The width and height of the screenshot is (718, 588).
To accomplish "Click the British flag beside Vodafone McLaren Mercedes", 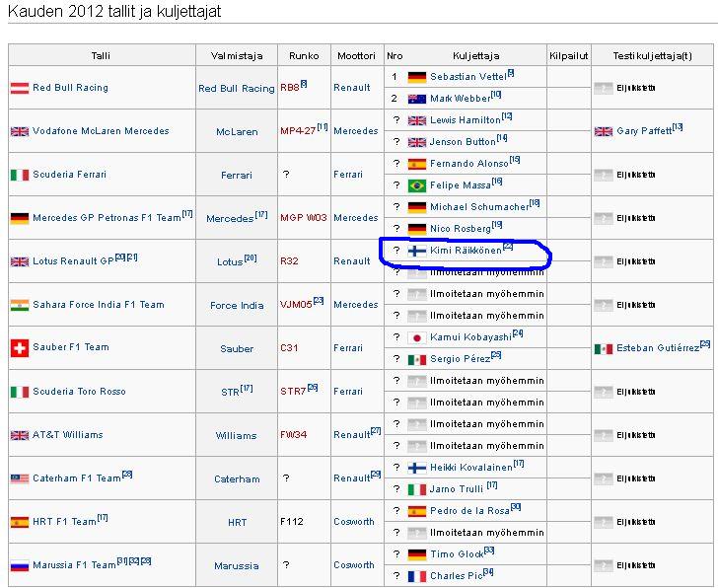I will (20, 131).
